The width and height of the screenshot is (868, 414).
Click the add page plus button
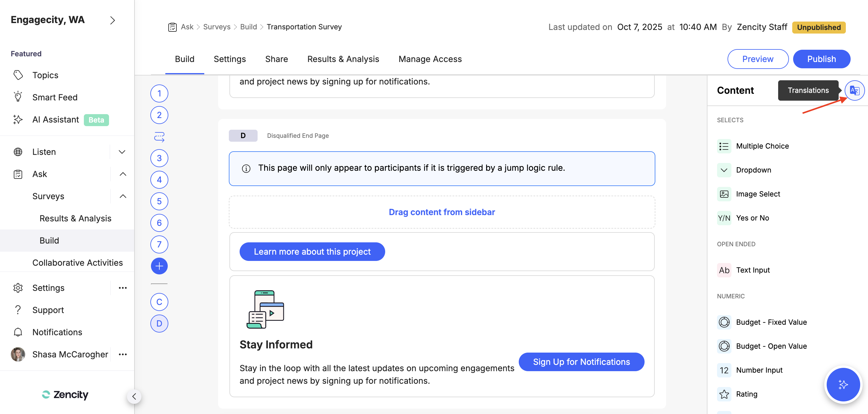click(159, 266)
